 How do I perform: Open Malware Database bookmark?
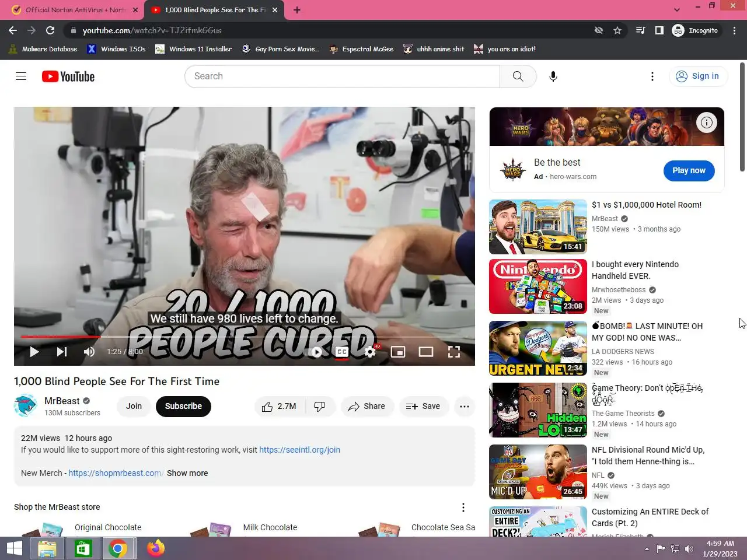pyautogui.click(x=43, y=49)
